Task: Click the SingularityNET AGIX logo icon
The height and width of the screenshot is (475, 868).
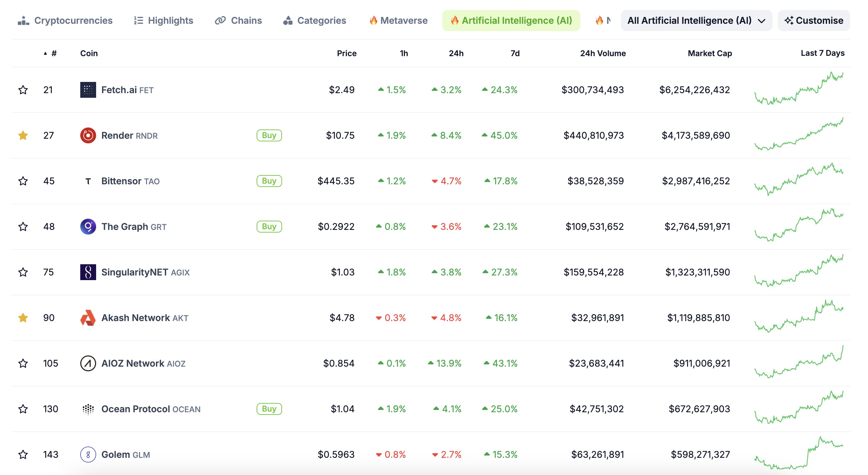Action: coord(88,272)
